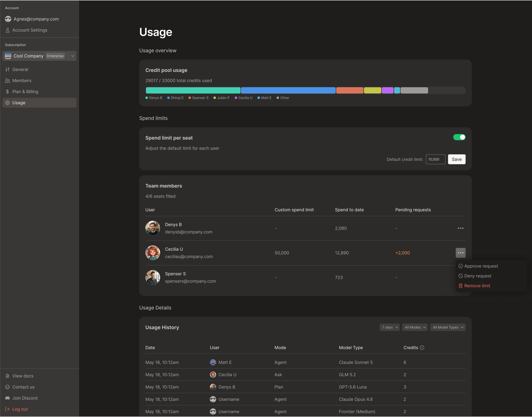The image size is (532, 417).
Task: Click the Cool Company logo icon
Action: pyautogui.click(x=8, y=56)
